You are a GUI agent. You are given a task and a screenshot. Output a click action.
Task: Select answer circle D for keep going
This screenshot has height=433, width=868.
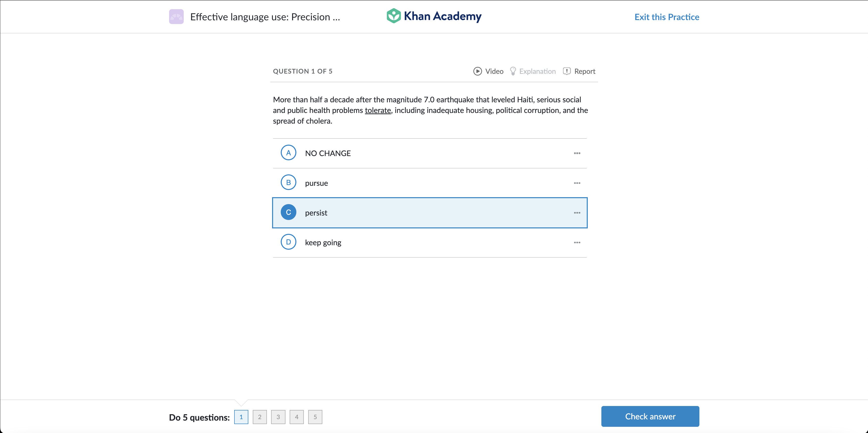pyautogui.click(x=288, y=242)
